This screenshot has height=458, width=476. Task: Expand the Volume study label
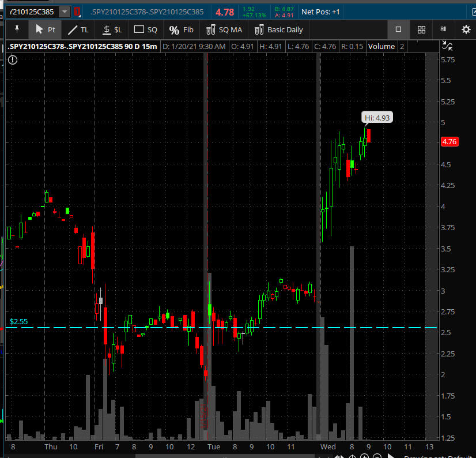point(381,46)
